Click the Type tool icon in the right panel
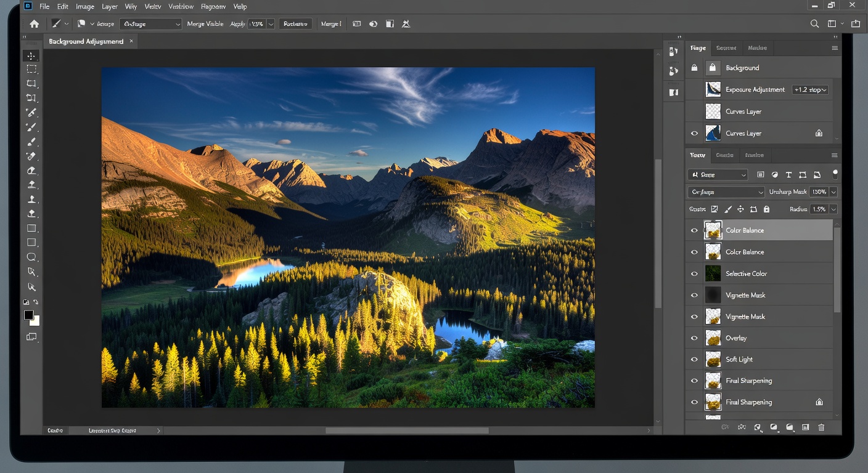 [788, 174]
